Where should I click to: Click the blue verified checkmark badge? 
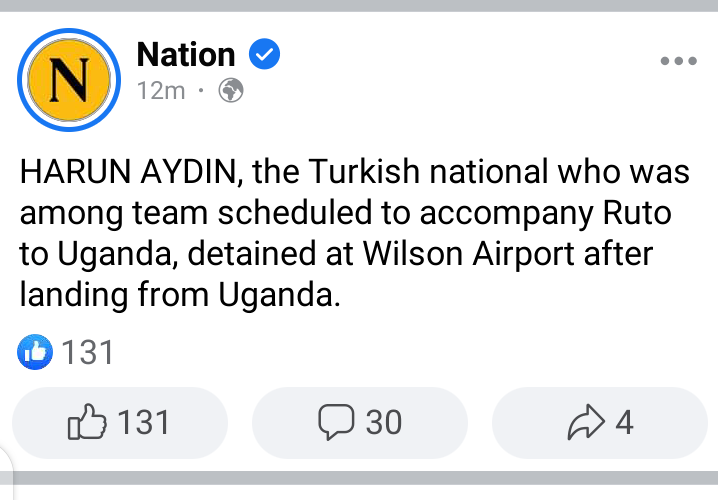(263, 54)
